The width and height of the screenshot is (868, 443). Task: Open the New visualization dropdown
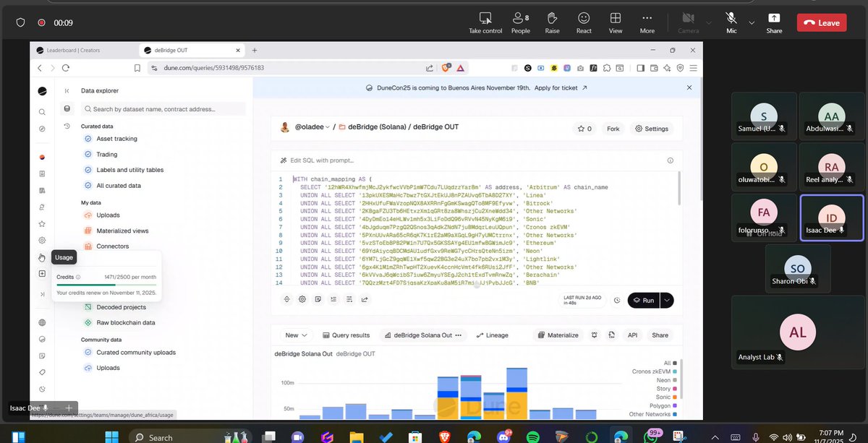pos(297,335)
